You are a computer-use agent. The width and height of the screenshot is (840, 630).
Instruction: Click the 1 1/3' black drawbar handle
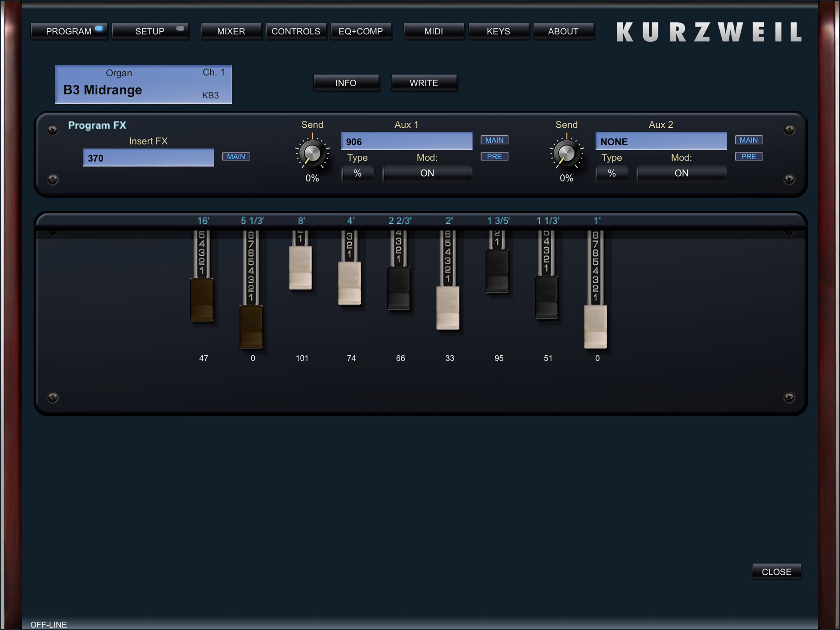(546, 297)
